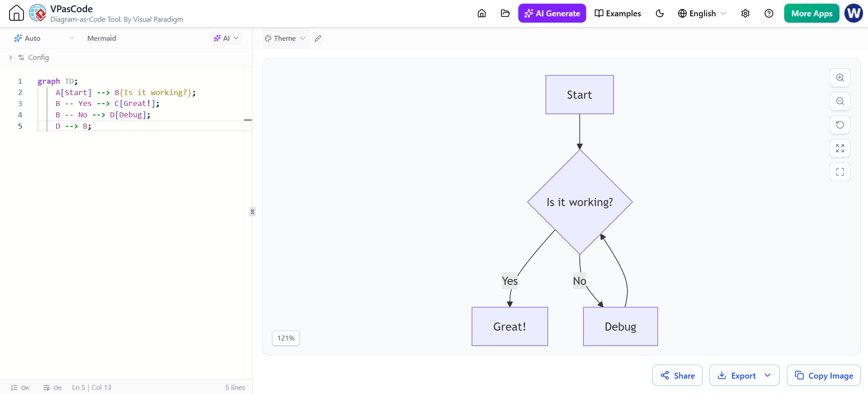Open the Theme dropdown

tap(285, 38)
